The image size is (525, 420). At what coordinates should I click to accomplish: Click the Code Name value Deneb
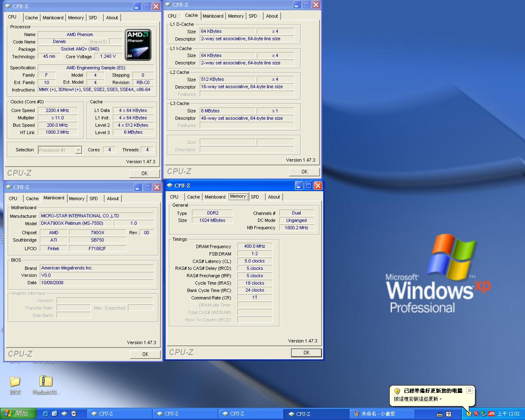click(59, 41)
